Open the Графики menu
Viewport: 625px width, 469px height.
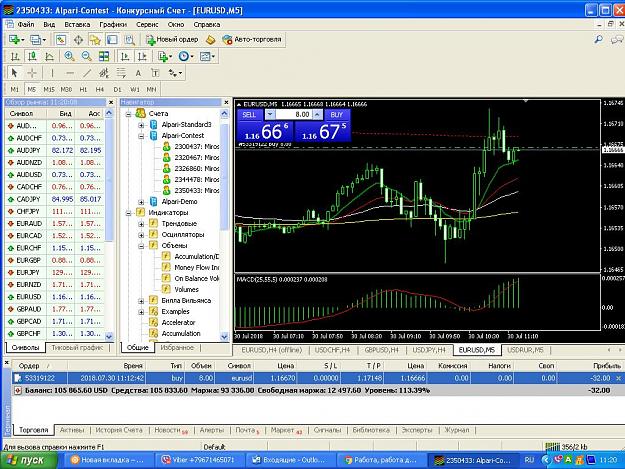click(113, 24)
